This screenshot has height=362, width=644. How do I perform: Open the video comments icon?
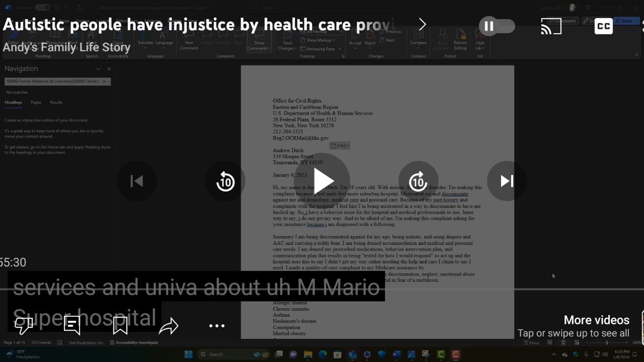[x=72, y=326]
